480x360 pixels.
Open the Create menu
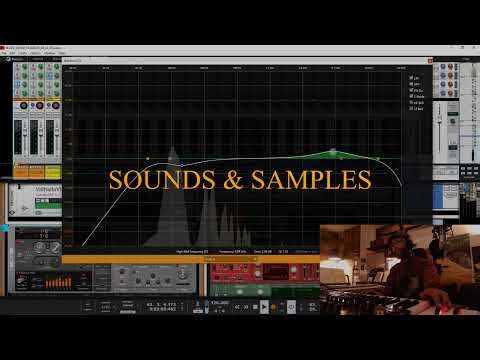(x=23, y=53)
